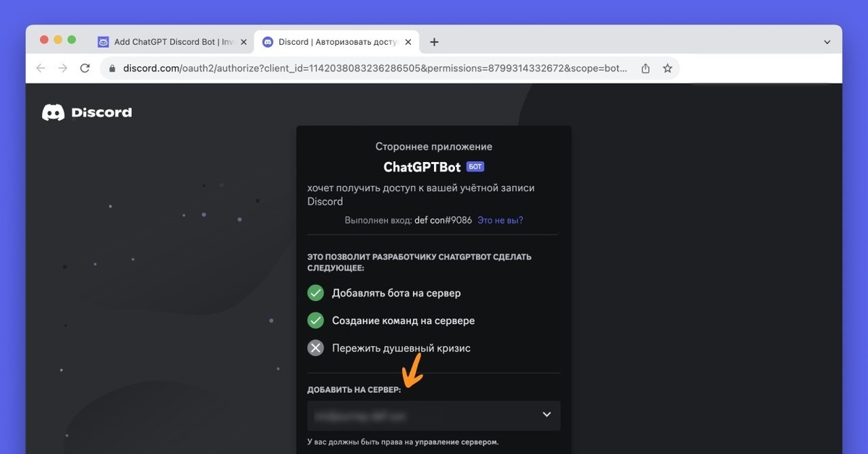
Task: Click Создание команд на сервере text
Action: [x=404, y=320]
